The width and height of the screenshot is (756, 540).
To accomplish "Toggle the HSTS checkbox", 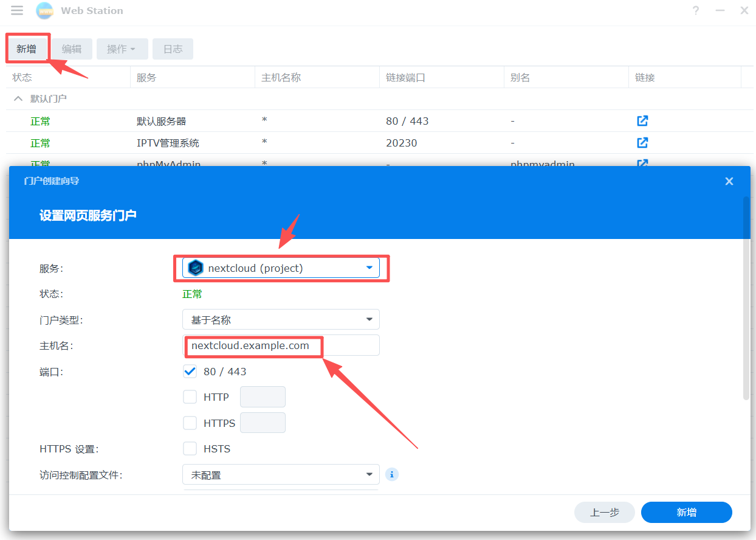I will pos(190,449).
